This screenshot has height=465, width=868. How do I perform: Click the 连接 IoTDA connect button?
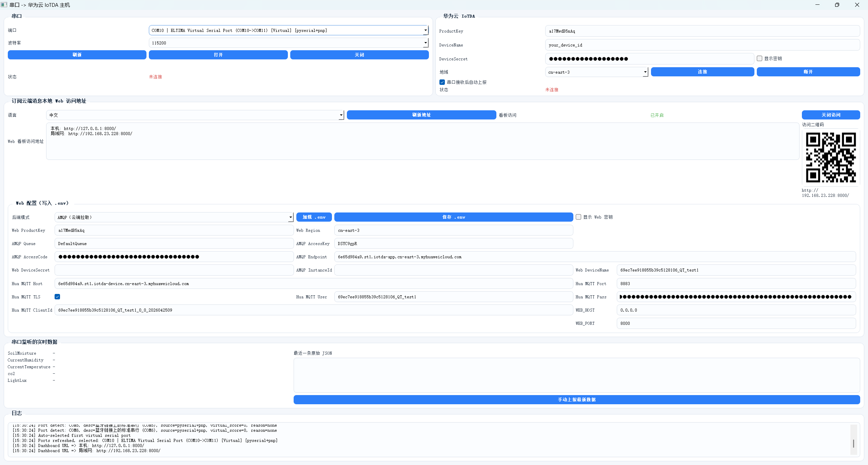[x=703, y=72]
